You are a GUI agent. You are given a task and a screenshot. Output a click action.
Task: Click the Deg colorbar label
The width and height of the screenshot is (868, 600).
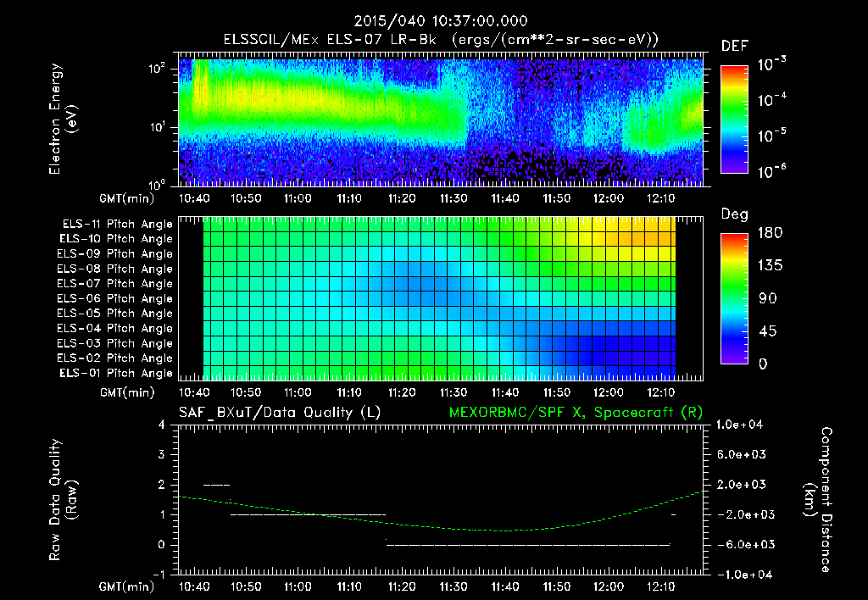[735, 214]
